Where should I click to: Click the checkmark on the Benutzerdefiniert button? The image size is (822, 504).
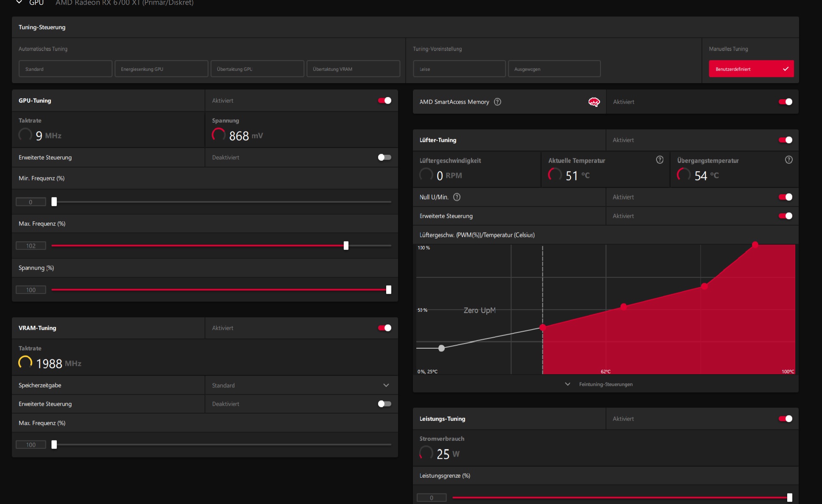coord(786,69)
